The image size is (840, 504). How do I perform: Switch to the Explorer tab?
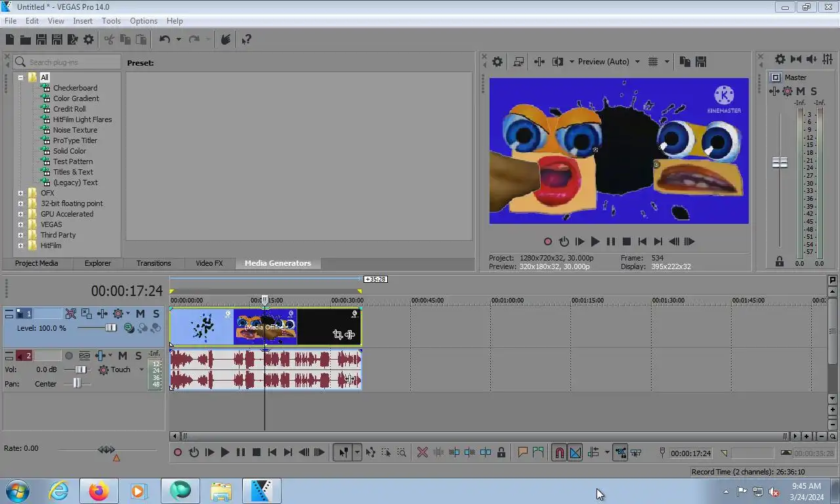point(98,263)
